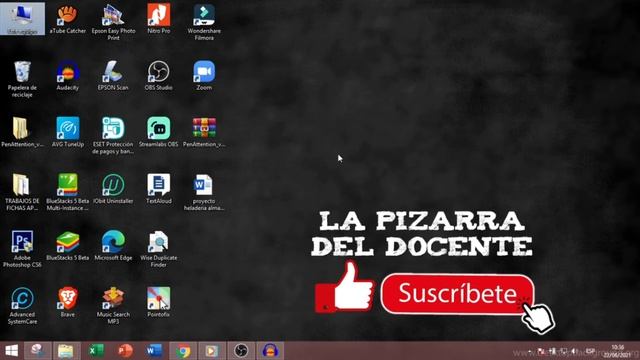The image size is (640, 360).
Task: Select the PenAttention folder icon
Action: coord(22,133)
